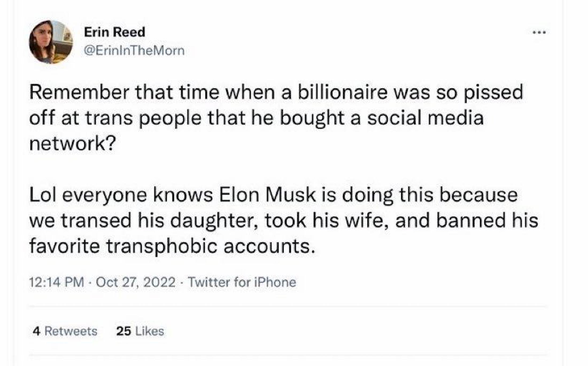Open the More options three-dot menu
This screenshot has width=588, height=366.
[x=539, y=33]
